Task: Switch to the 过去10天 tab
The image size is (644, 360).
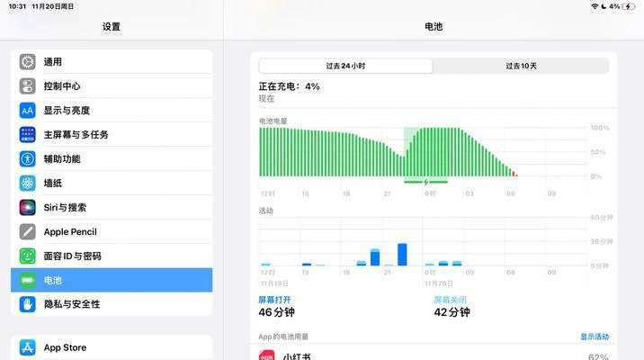Action: pyautogui.click(x=521, y=66)
